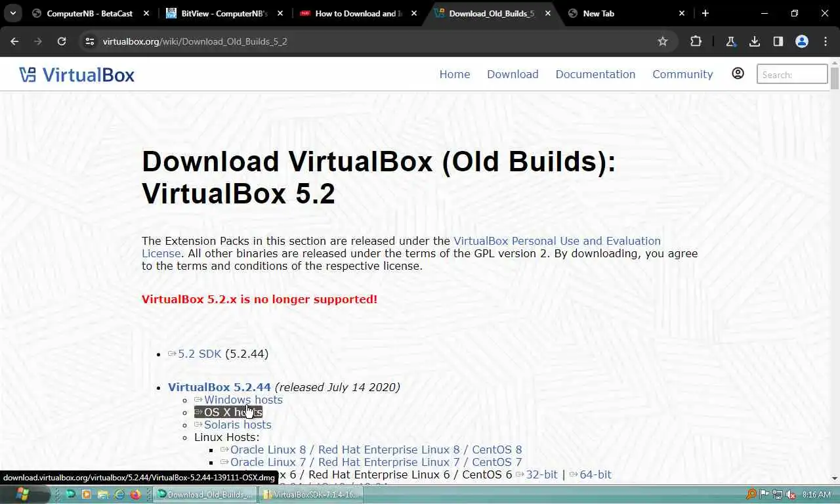Switch to the BitView - ComputerNB's tab
Image resolution: width=840 pixels, height=504 pixels.
(224, 13)
